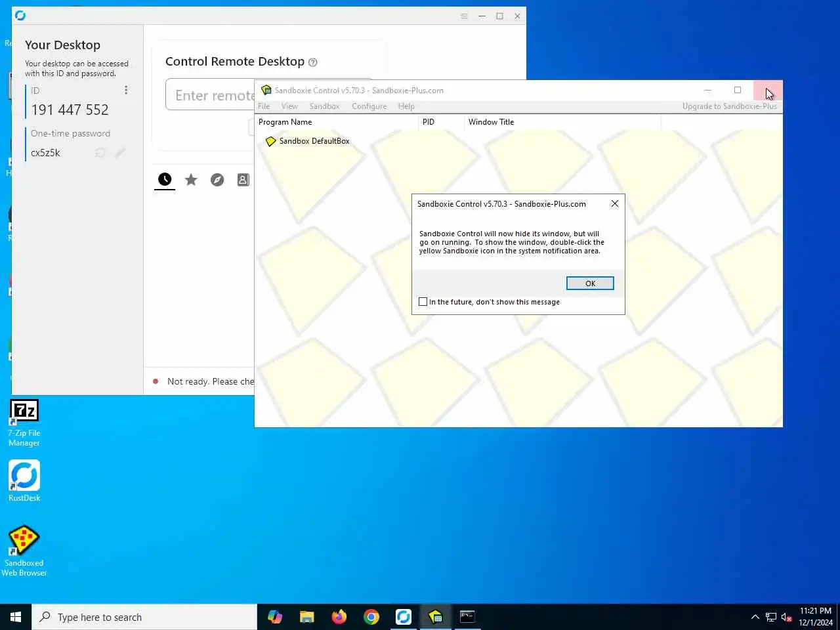This screenshot has height=630, width=840.
Task: Sort by Program Name column header
Action: tap(337, 122)
